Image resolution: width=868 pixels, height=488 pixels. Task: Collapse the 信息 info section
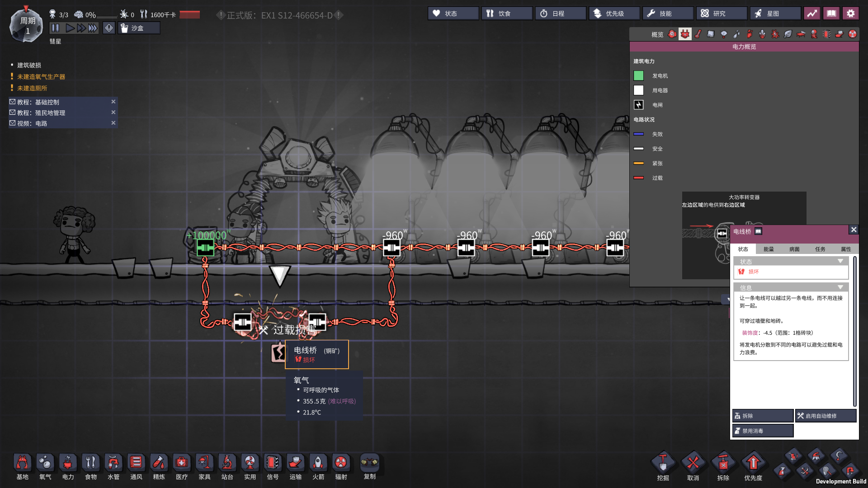tap(840, 287)
